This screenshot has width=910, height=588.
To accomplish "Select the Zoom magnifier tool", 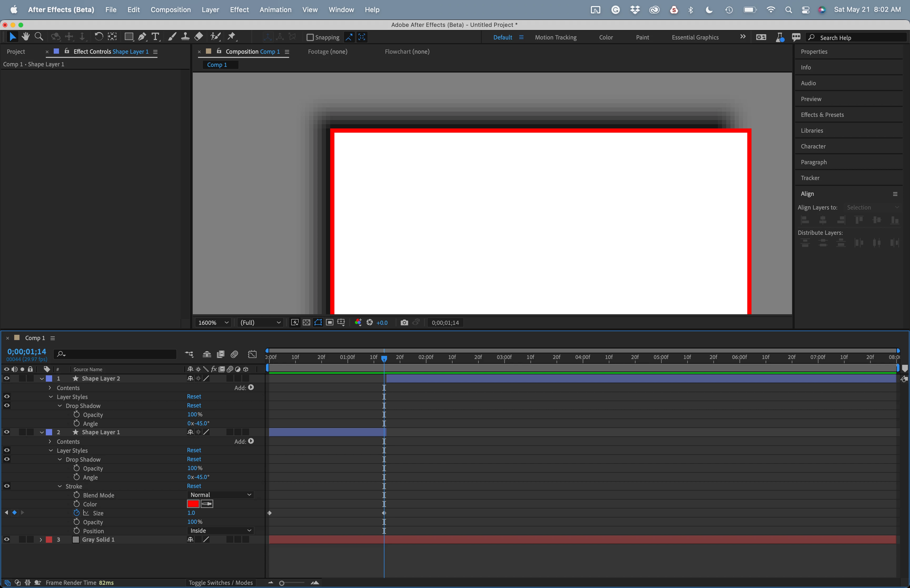I will pos(38,37).
